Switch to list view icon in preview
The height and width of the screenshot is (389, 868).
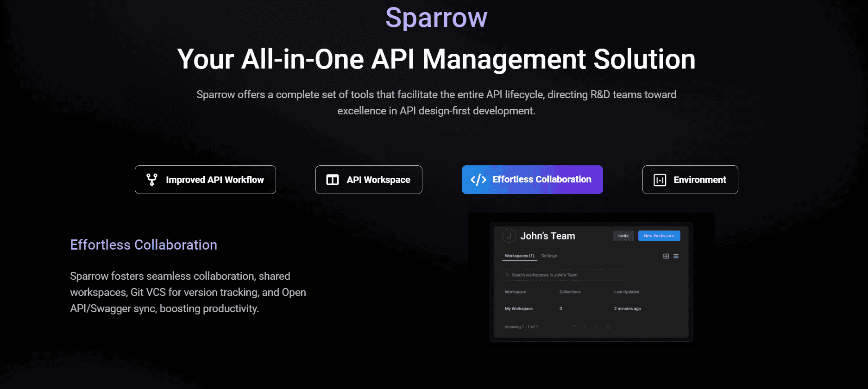pyautogui.click(x=676, y=256)
